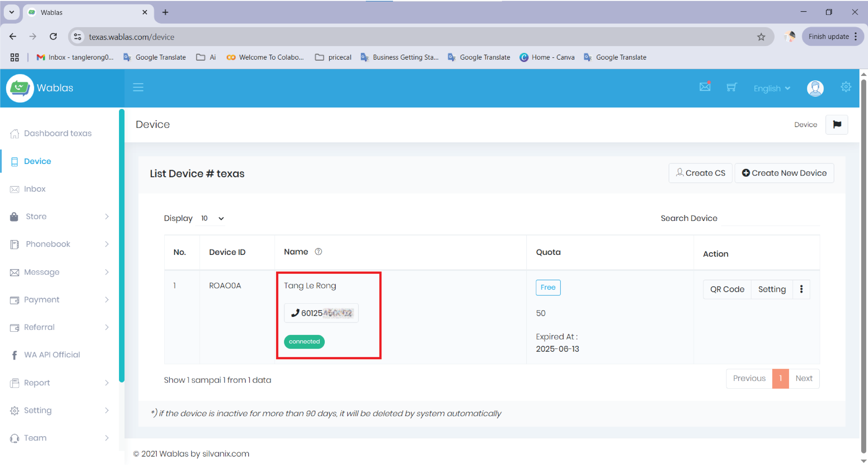868x466 pixels.
Task: Click the flag icon next to Device breadcrumb
Action: pyautogui.click(x=837, y=125)
